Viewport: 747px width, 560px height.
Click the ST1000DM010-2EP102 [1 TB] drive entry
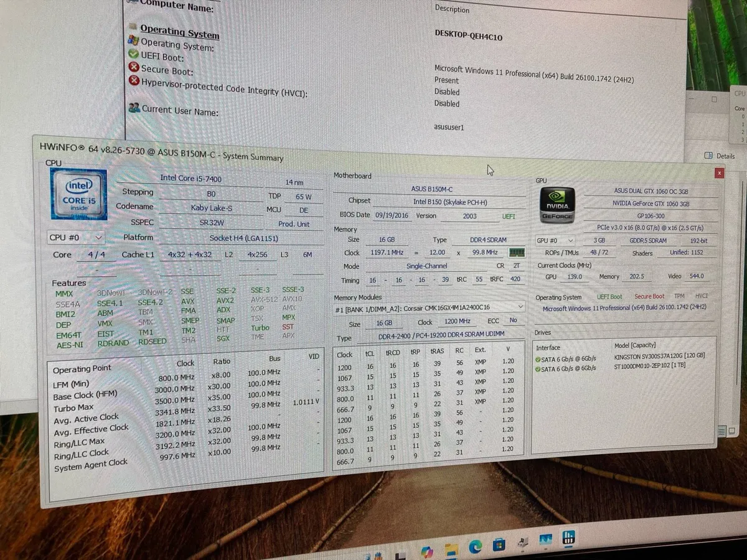coord(649,367)
